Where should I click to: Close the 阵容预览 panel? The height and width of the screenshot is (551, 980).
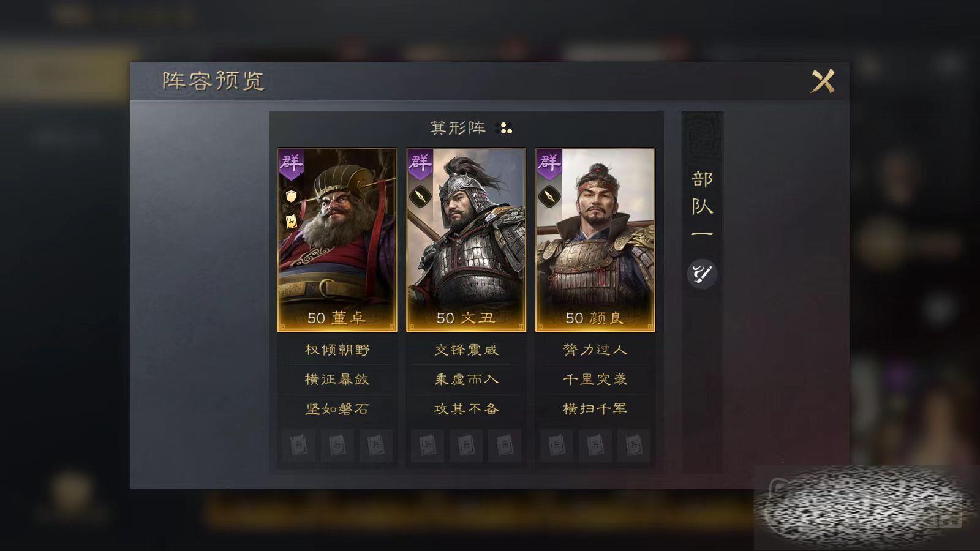[823, 81]
